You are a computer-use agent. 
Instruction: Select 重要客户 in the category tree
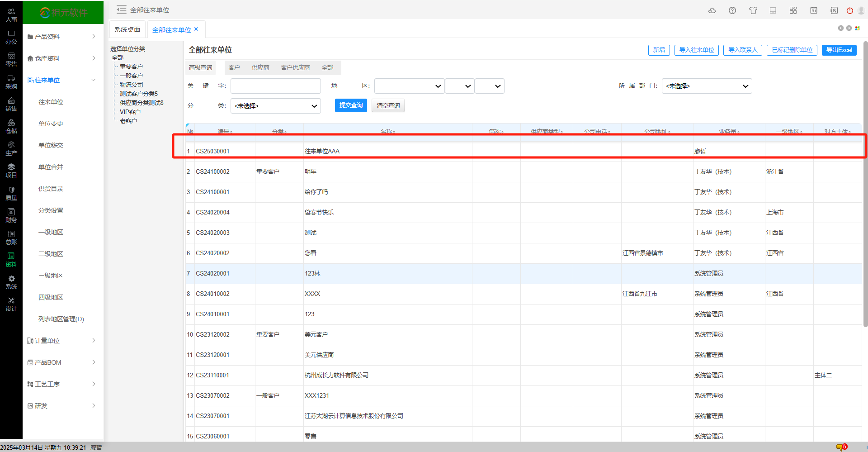pos(131,67)
